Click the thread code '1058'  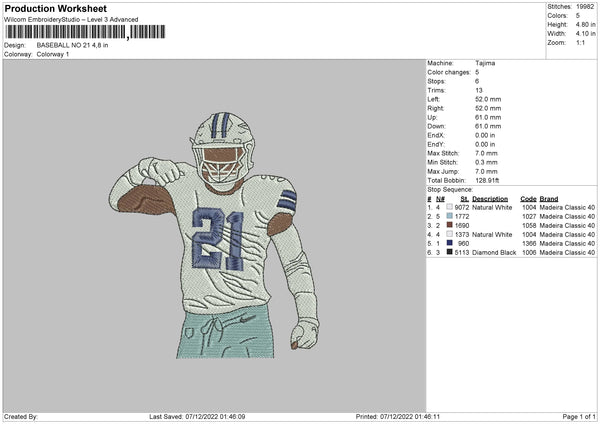[x=529, y=225]
